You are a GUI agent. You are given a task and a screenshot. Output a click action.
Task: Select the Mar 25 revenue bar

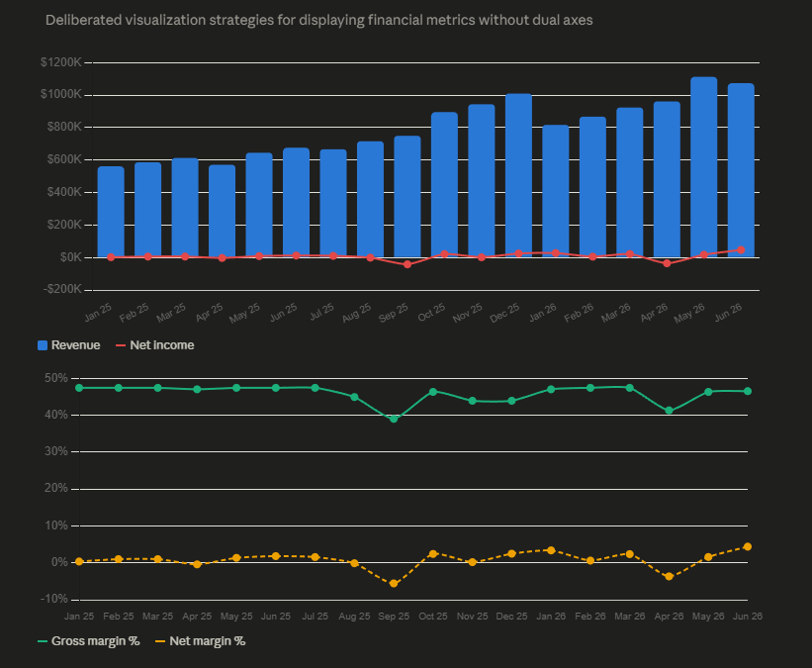coord(185,208)
